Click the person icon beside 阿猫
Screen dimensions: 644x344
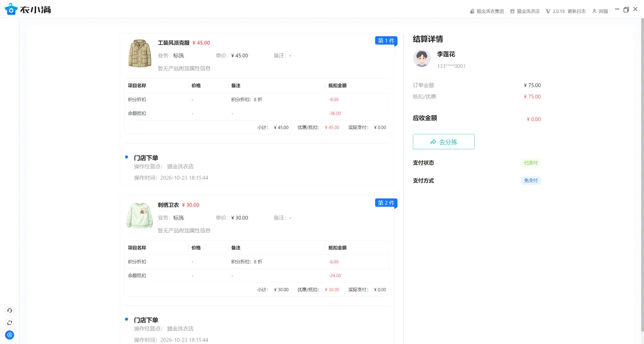[x=594, y=11]
